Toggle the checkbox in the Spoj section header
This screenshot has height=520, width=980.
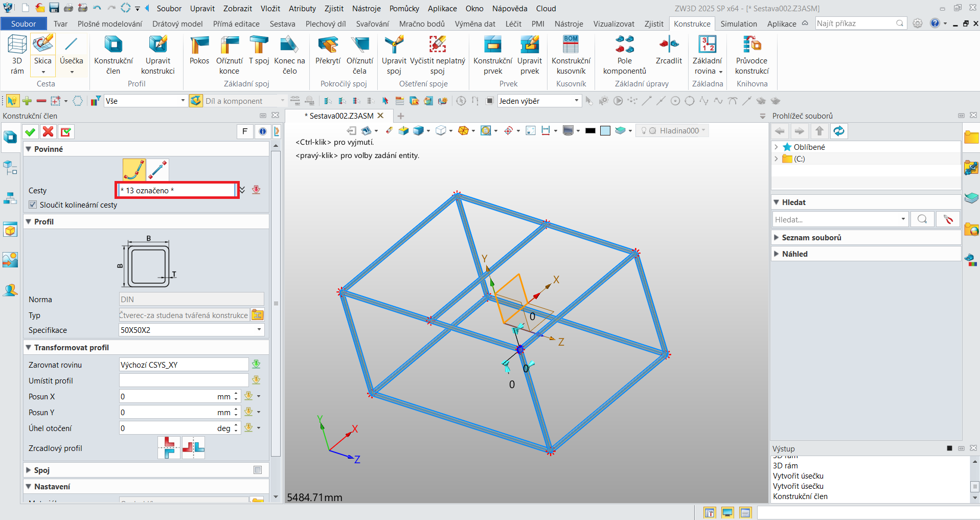258,470
